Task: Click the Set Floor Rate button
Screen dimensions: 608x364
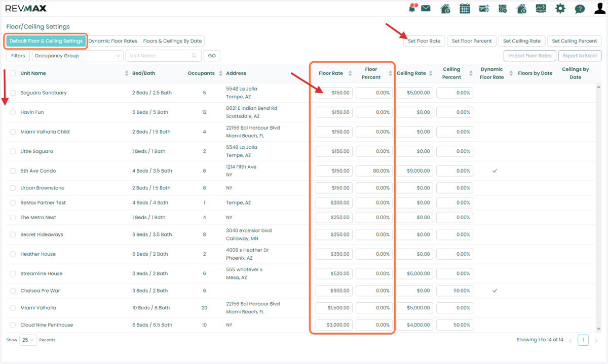Action: point(424,41)
